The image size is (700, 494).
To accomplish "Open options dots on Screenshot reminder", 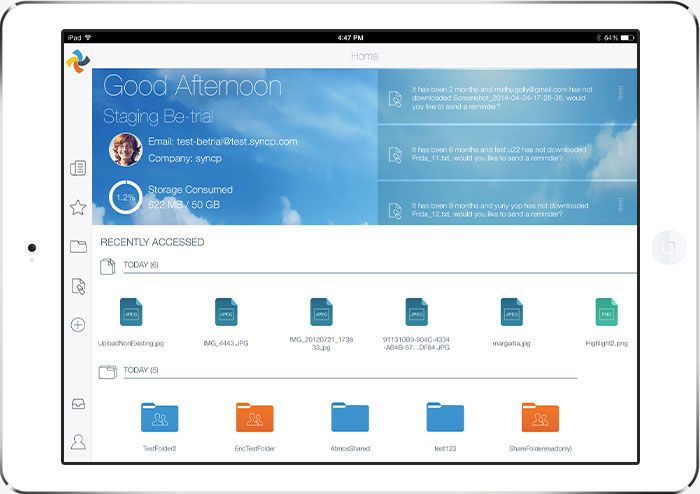I will [621, 92].
